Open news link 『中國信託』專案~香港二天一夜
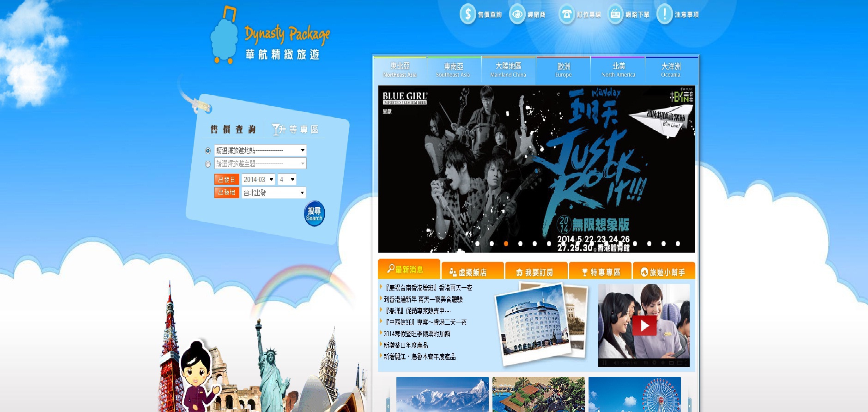This screenshot has width=868, height=412. pyautogui.click(x=425, y=322)
